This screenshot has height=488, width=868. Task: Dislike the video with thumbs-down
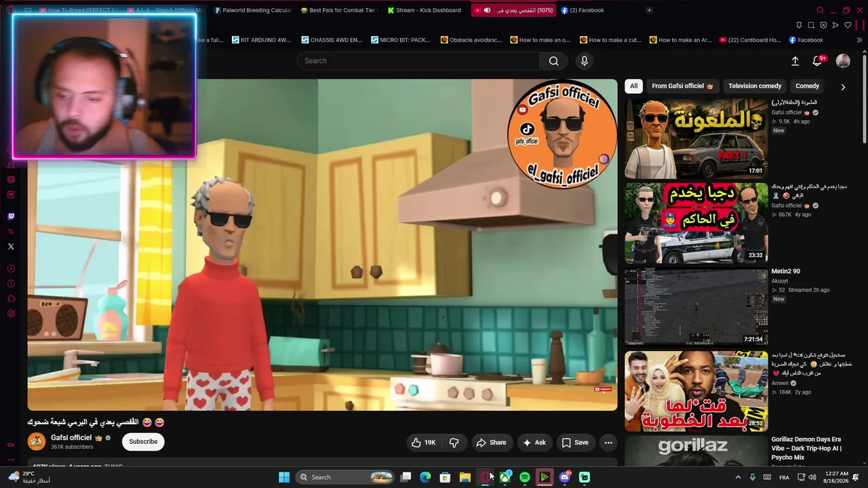tap(454, 443)
